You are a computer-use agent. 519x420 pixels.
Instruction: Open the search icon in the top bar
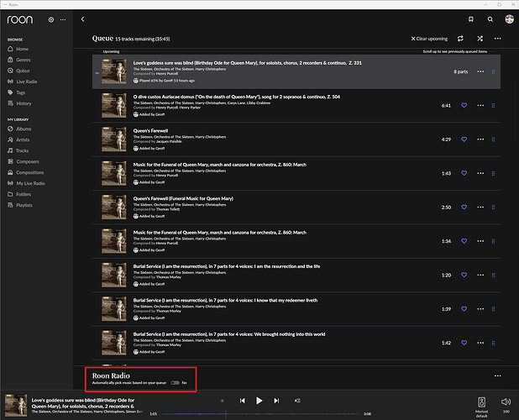click(x=490, y=19)
